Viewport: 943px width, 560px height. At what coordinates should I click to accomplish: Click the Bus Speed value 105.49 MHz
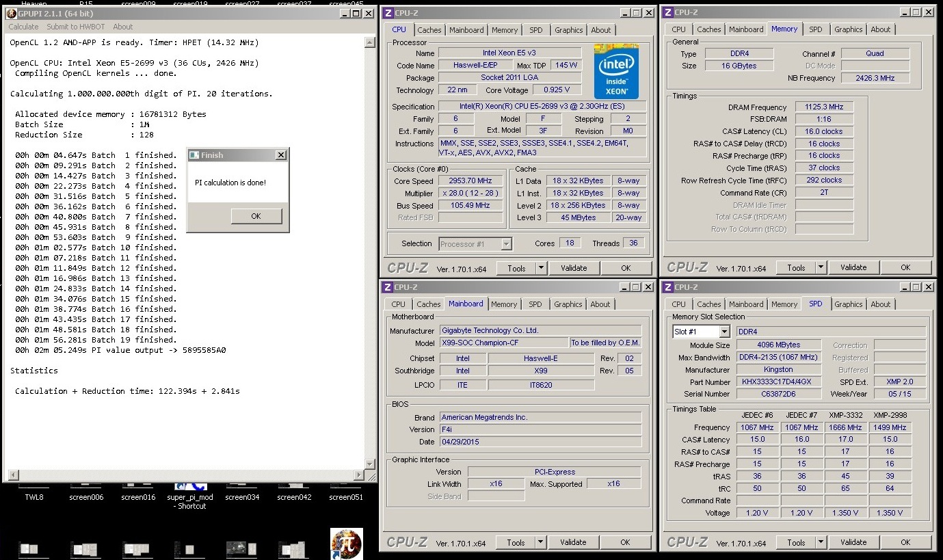(x=470, y=206)
